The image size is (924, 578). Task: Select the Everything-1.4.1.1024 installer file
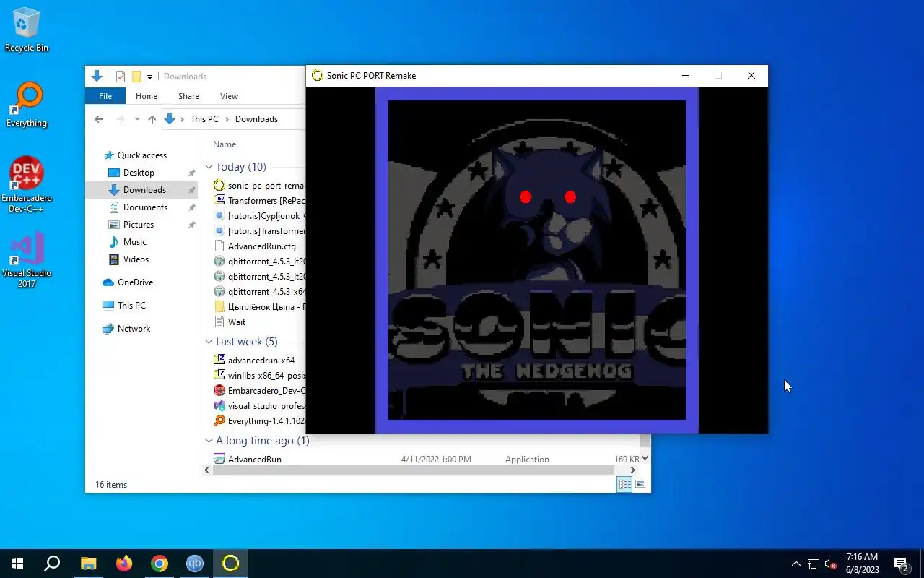[x=259, y=421]
